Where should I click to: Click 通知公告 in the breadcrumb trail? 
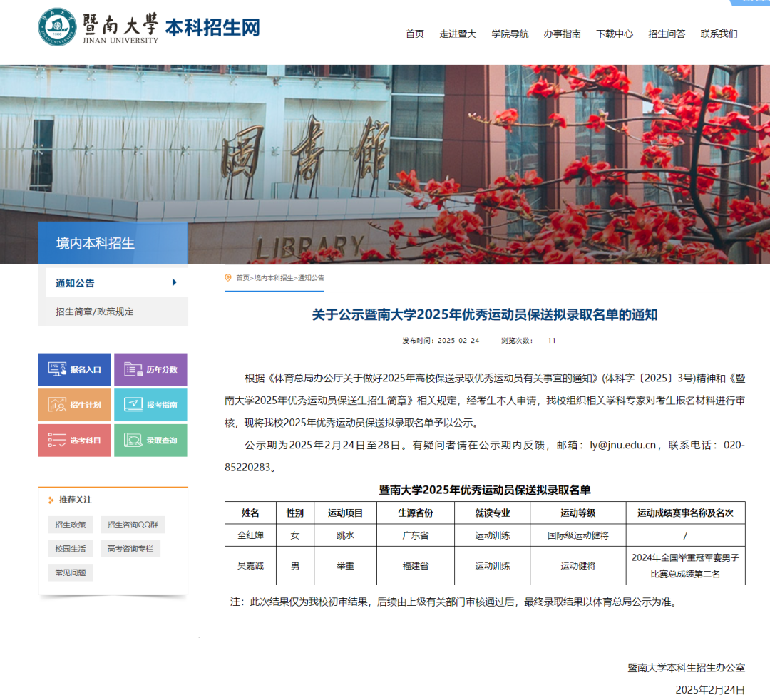point(311,278)
